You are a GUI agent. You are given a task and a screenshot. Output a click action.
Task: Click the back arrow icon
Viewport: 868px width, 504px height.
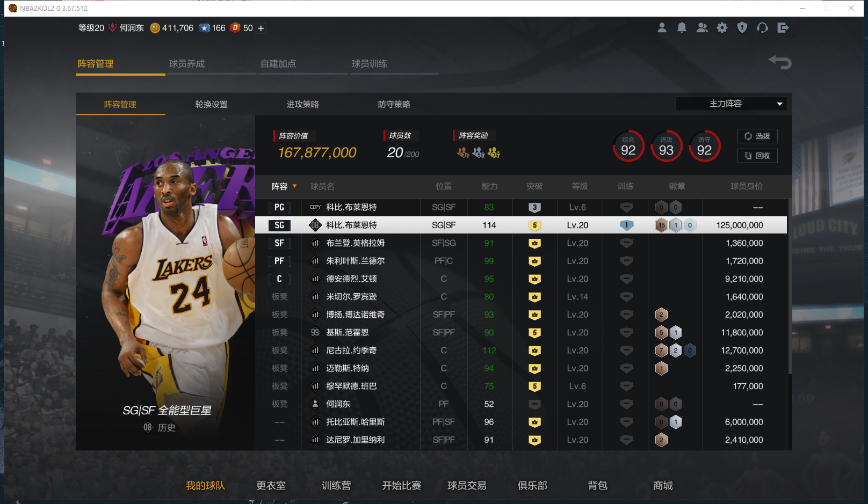pyautogui.click(x=780, y=62)
